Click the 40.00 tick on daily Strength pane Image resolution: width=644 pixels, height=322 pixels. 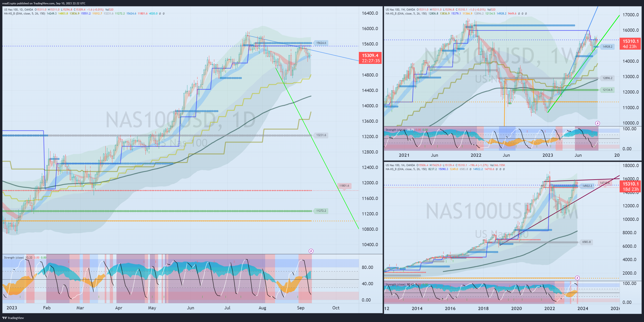367,284
